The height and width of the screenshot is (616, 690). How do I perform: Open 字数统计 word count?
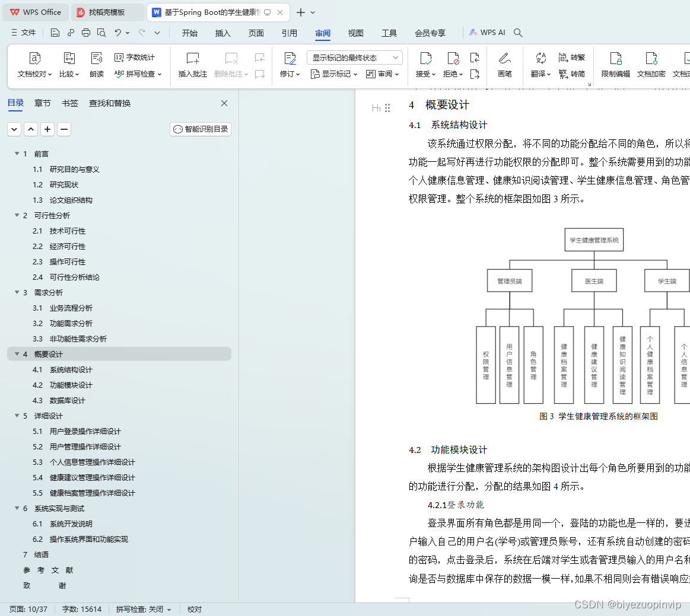coord(135,58)
